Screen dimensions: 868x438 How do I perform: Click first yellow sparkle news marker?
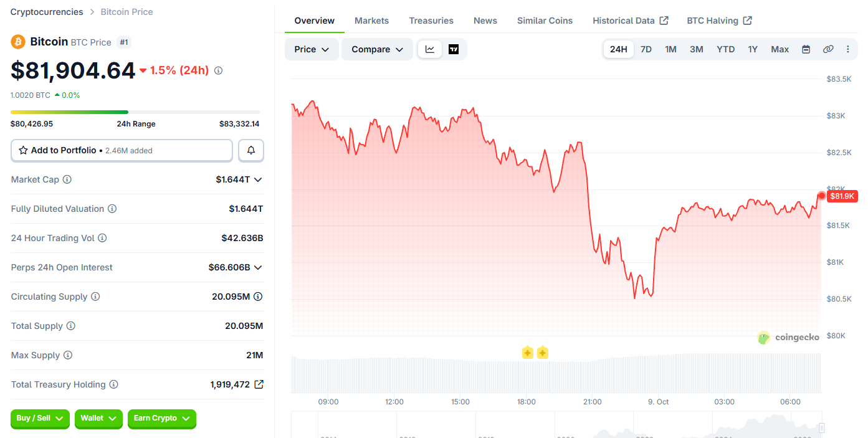[x=528, y=353]
